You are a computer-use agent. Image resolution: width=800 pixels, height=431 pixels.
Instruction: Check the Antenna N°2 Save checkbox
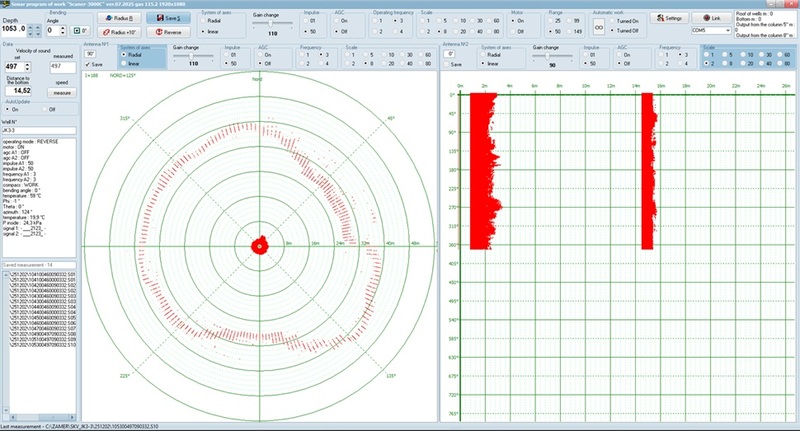[x=447, y=64]
